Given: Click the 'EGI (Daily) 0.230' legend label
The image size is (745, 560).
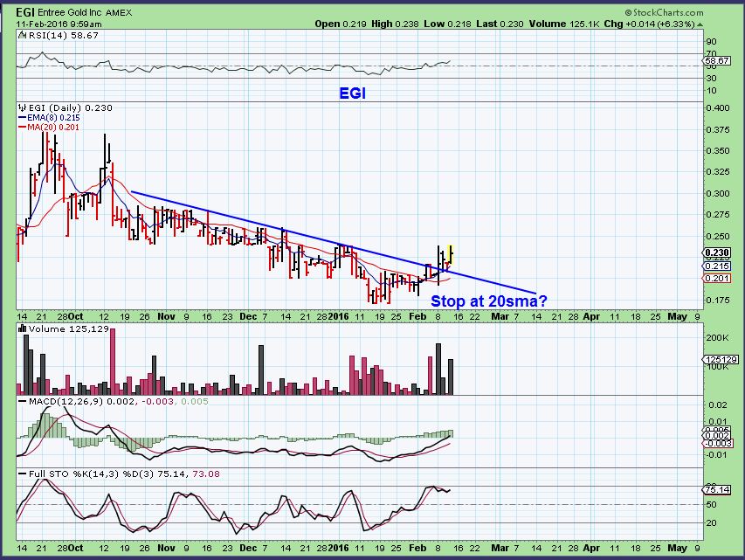Looking at the screenshot, I should [71, 108].
